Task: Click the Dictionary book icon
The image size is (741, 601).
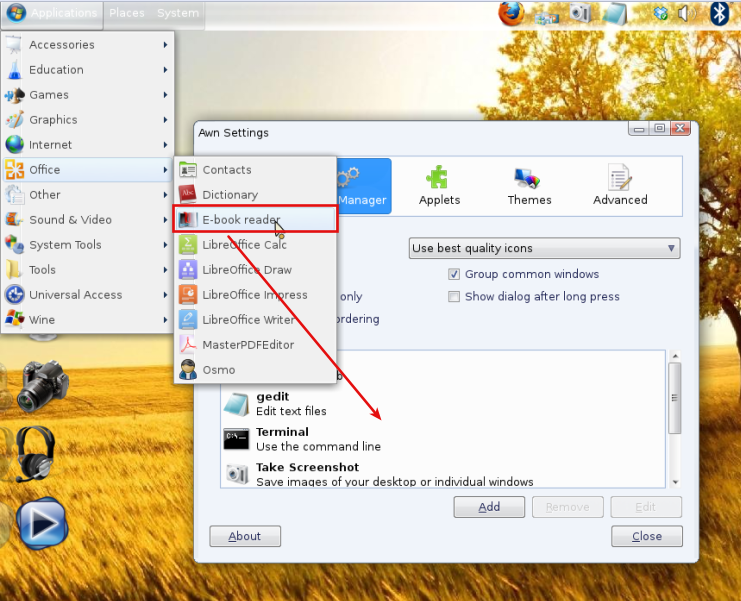Action: pos(188,194)
